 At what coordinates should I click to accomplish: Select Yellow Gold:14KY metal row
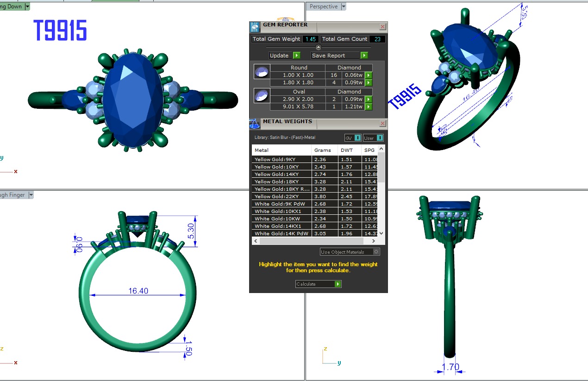pos(281,174)
